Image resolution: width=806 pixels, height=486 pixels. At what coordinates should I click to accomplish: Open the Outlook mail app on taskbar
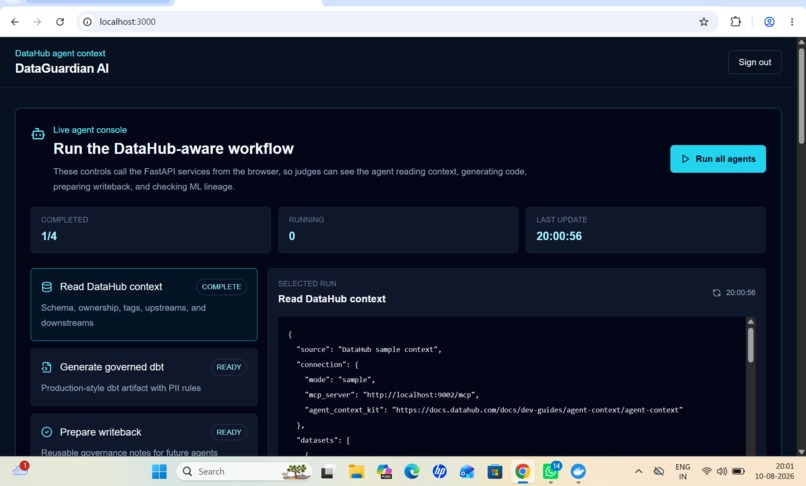coord(467,471)
